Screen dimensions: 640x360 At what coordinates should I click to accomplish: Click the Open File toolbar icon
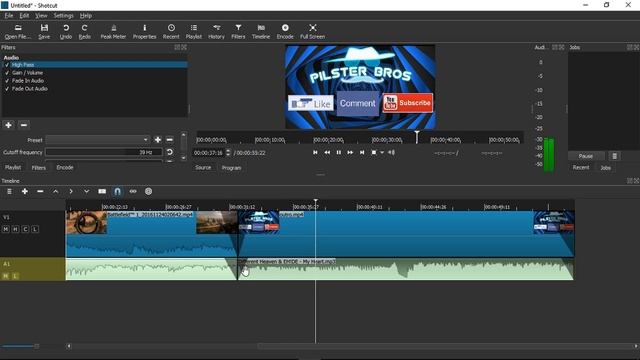click(x=18, y=31)
